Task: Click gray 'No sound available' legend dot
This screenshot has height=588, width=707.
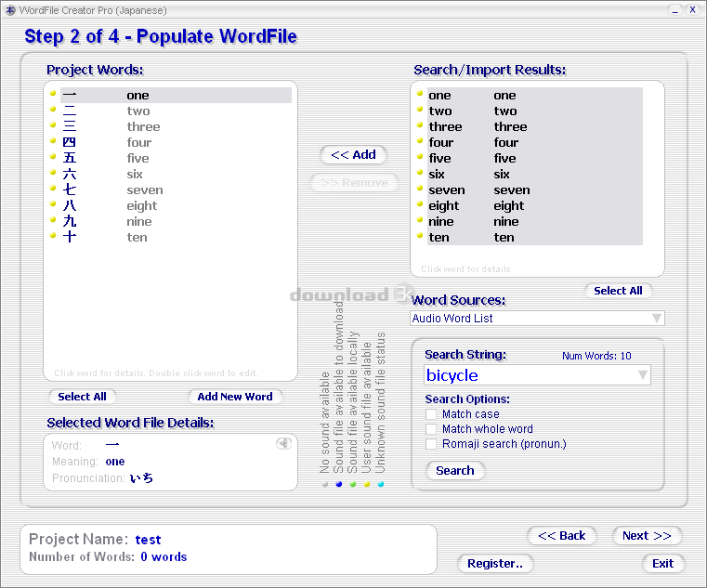Action: (x=325, y=484)
